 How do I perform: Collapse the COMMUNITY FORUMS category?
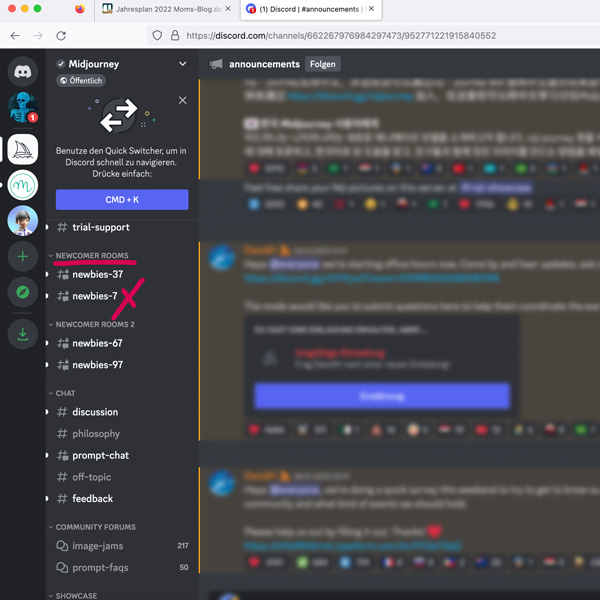92,527
